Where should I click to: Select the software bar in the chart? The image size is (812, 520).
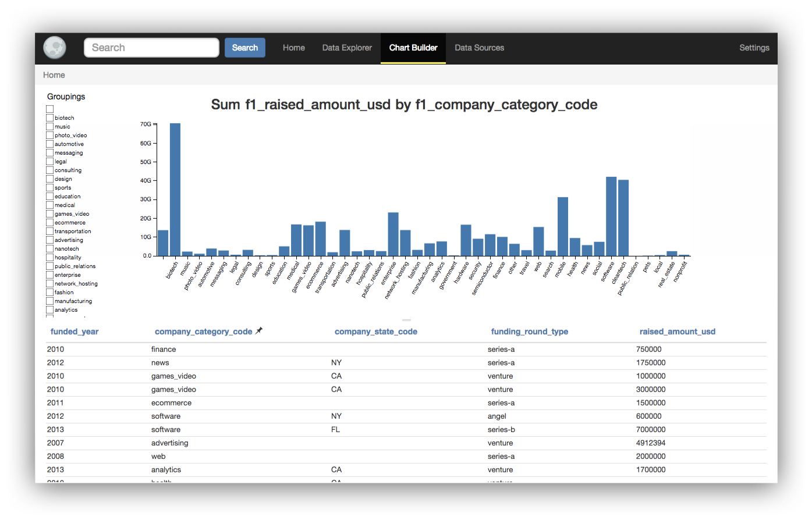pos(611,216)
